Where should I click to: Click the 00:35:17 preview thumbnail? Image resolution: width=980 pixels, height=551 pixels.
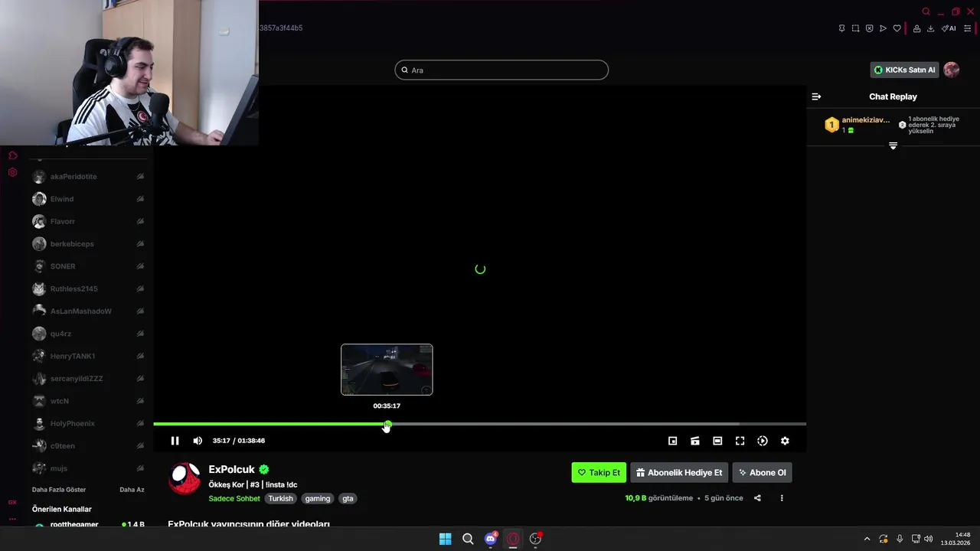[x=387, y=370]
